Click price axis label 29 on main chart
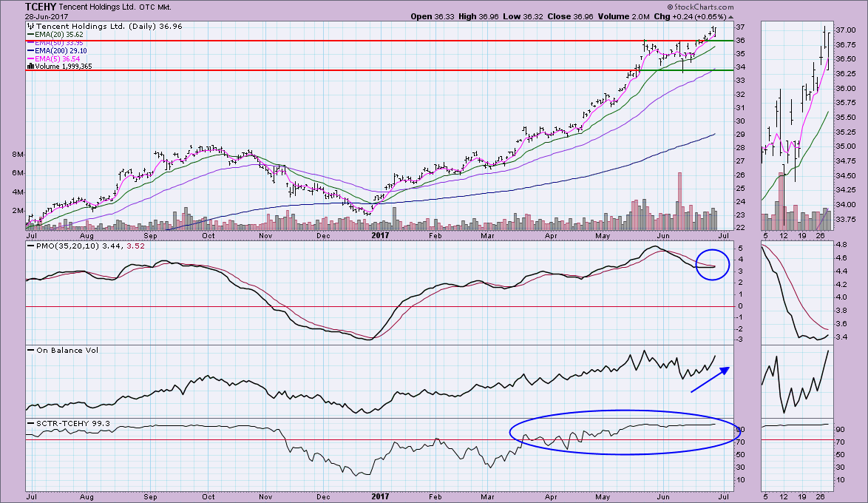The width and height of the screenshot is (868, 503). click(740, 135)
